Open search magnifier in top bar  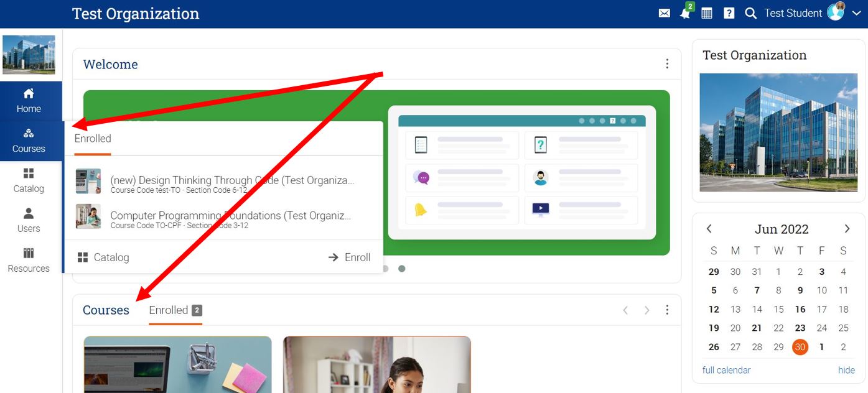point(750,13)
